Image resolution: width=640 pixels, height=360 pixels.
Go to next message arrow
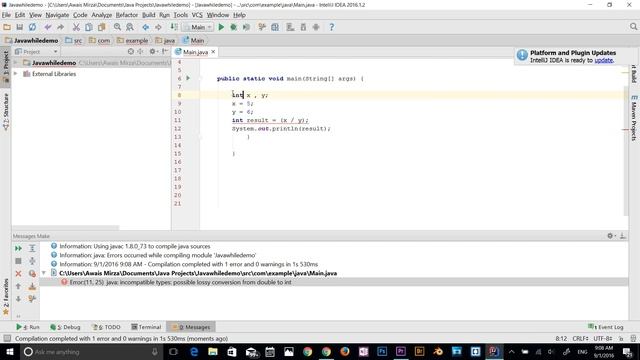[18, 299]
